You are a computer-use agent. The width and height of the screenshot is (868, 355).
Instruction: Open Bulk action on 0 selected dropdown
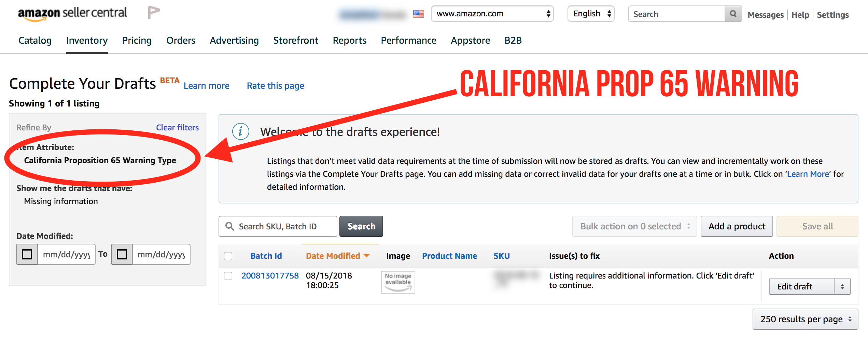point(634,226)
